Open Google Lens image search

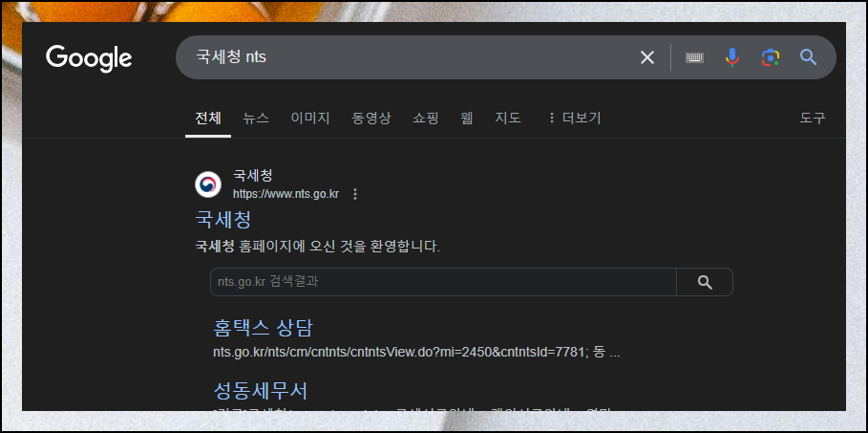(x=770, y=57)
